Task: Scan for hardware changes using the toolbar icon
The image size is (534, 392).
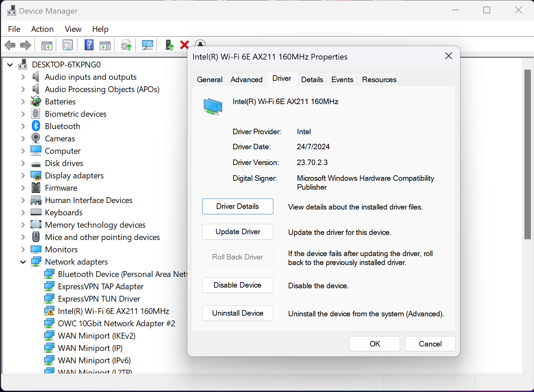Action: click(x=148, y=45)
